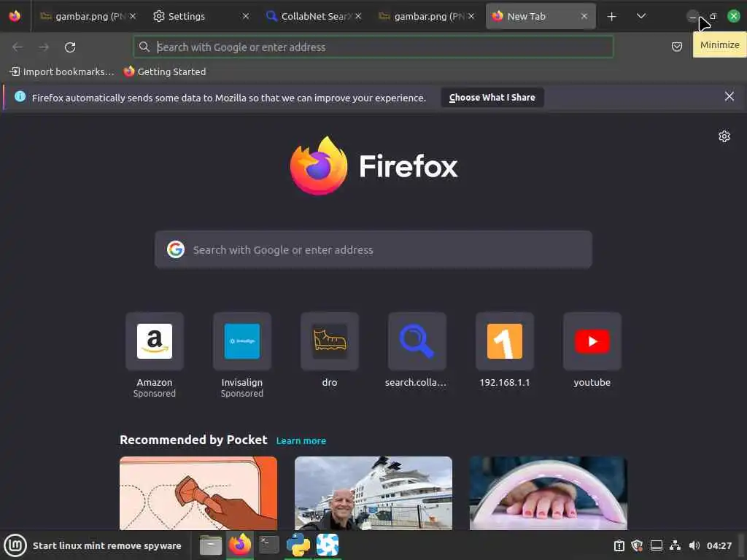This screenshot has width=747, height=560.
Task: Expand the list all tabs chevron
Action: [x=641, y=16]
